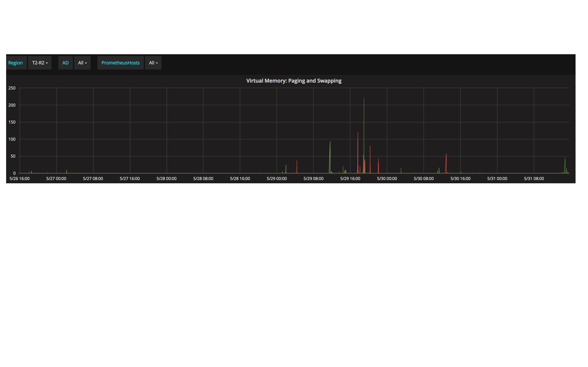Click the 5/31 08:00 x-axis label
This screenshot has width=588, height=367.
(x=534, y=179)
